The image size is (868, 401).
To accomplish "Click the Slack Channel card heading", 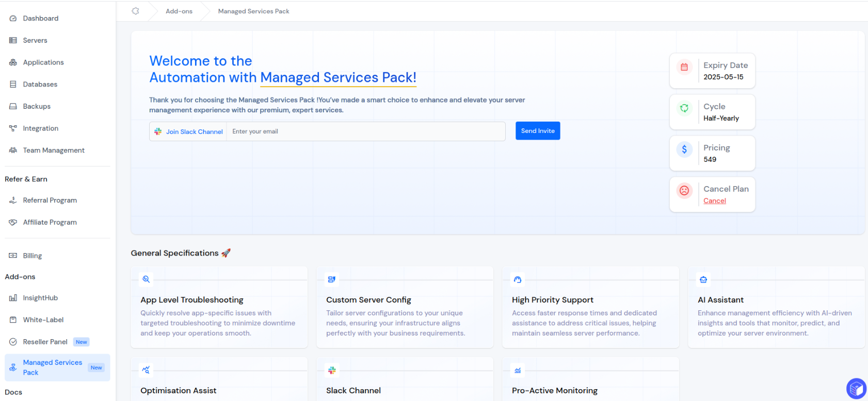I will pyautogui.click(x=353, y=391).
